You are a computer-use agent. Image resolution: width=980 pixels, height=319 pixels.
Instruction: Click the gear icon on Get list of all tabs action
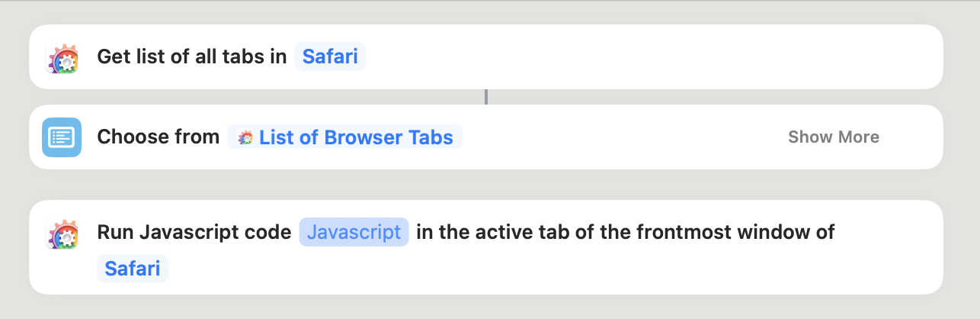[62, 58]
